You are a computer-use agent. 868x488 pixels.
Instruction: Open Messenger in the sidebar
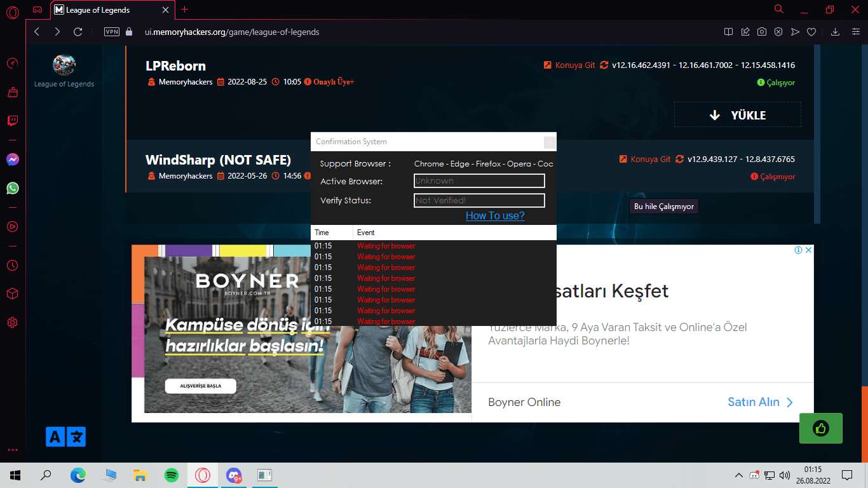click(x=12, y=159)
